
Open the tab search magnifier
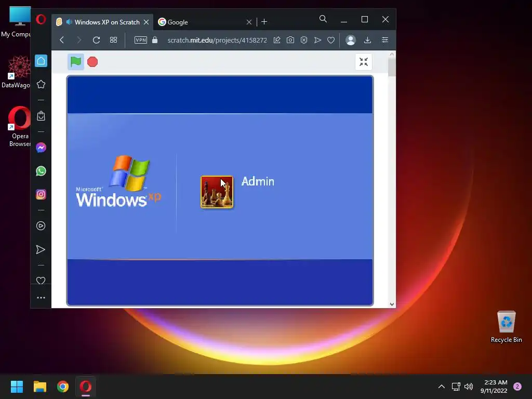(x=323, y=19)
